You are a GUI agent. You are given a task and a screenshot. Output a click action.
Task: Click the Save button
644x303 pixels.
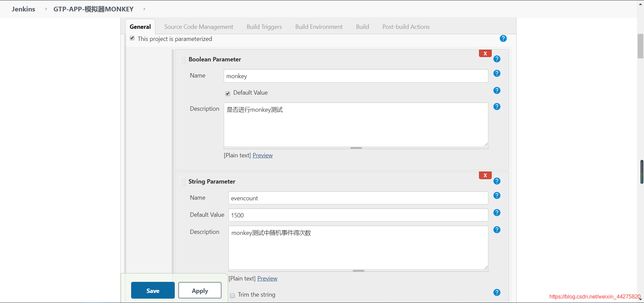click(x=153, y=290)
